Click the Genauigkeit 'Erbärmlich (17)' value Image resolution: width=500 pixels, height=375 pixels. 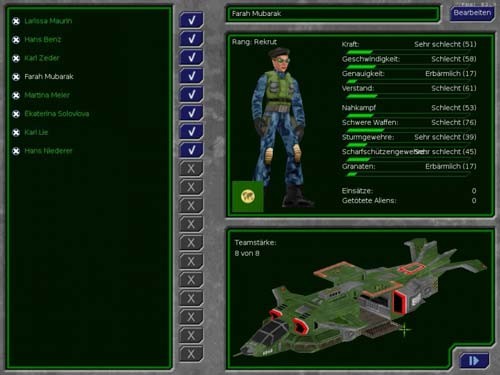[451, 74]
